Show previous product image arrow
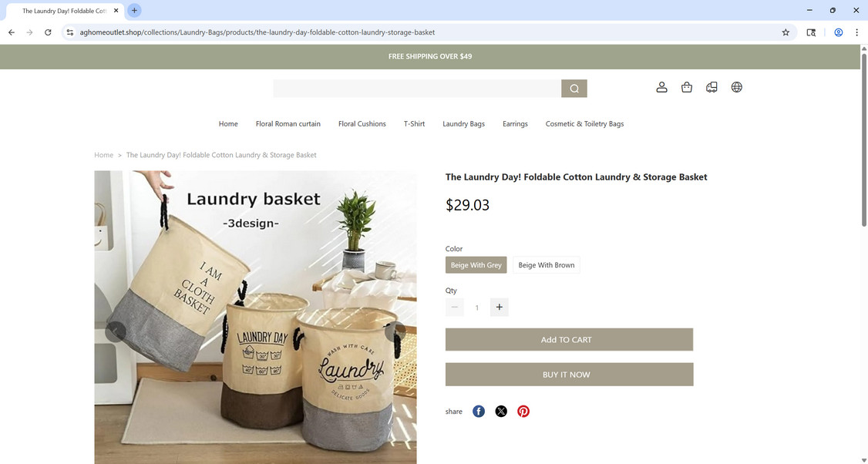Image resolution: width=868 pixels, height=464 pixels. (x=116, y=331)
